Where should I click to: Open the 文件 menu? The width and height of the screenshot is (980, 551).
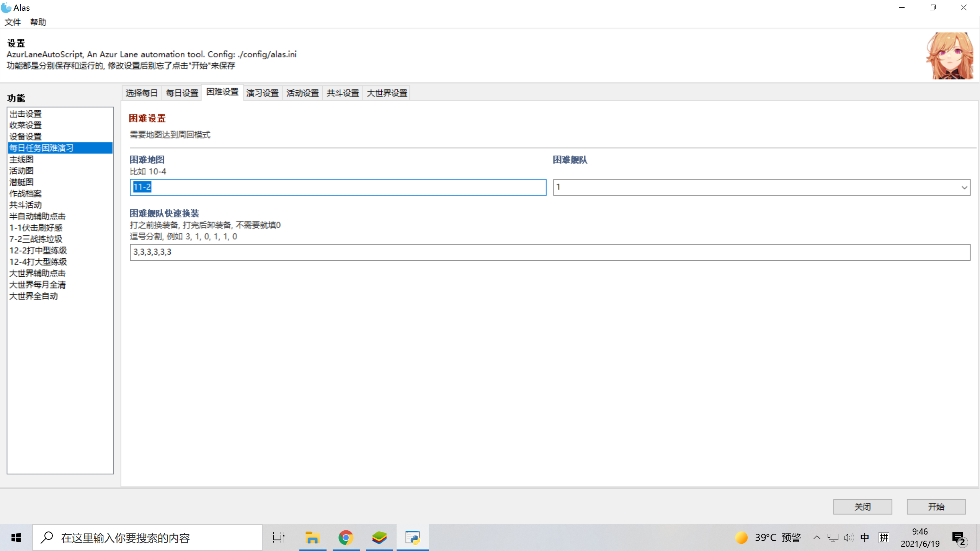13,22
